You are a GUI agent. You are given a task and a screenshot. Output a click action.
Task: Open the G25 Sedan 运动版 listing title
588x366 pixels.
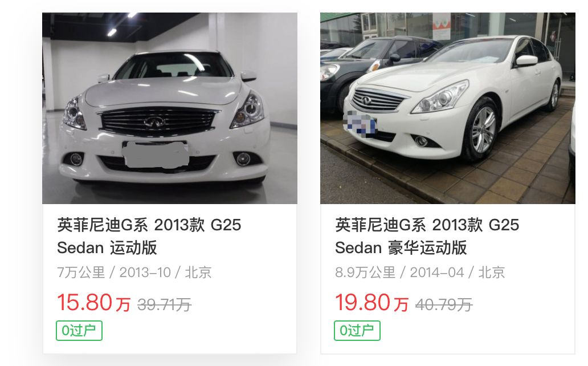[x=149, y=236]
